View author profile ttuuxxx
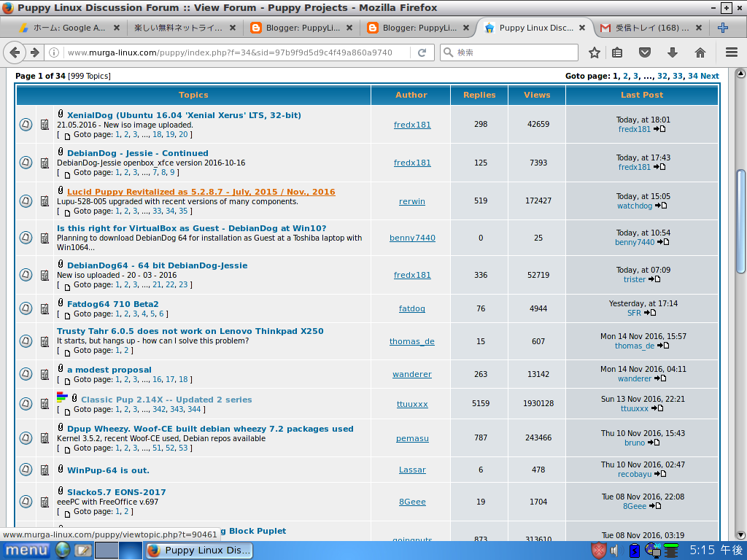Screen dimensions: 747x560 coord(413,404)
